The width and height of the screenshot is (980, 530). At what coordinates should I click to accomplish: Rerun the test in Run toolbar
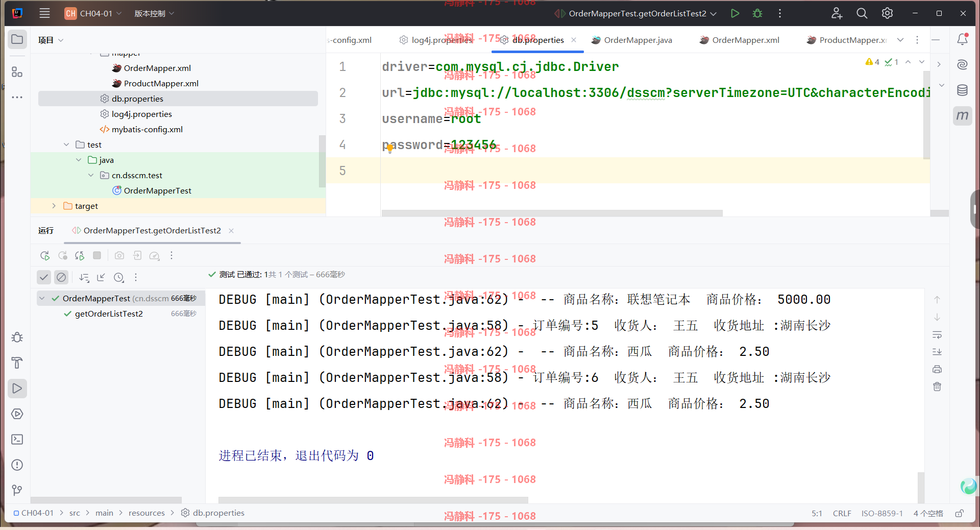[x=45, y=256]
